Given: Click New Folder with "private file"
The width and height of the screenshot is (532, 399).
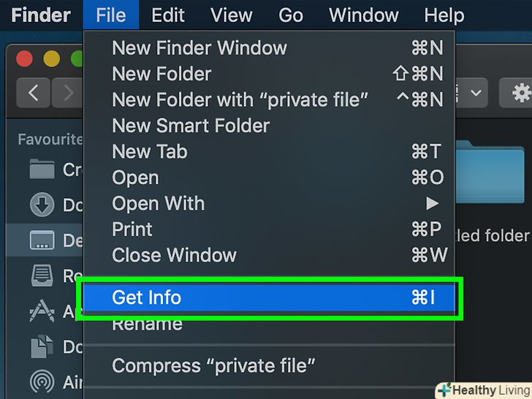Looking at the screenshot, I should click(x=240, y=99).
